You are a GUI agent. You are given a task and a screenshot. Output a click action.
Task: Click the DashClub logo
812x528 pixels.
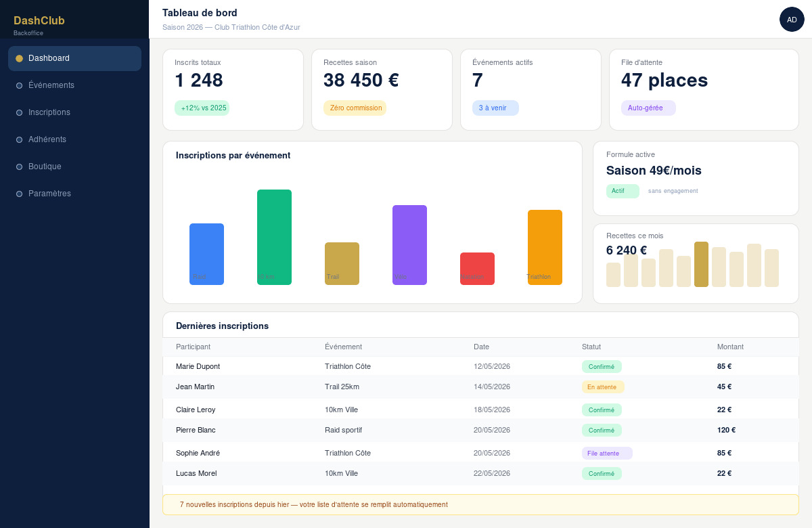(39, 20)
